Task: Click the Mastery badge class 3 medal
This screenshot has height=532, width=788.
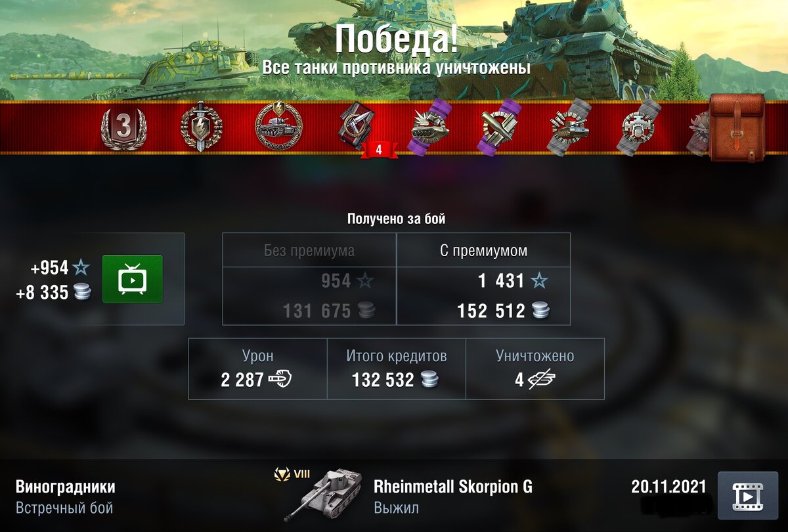Action: (x=124, y=127)
